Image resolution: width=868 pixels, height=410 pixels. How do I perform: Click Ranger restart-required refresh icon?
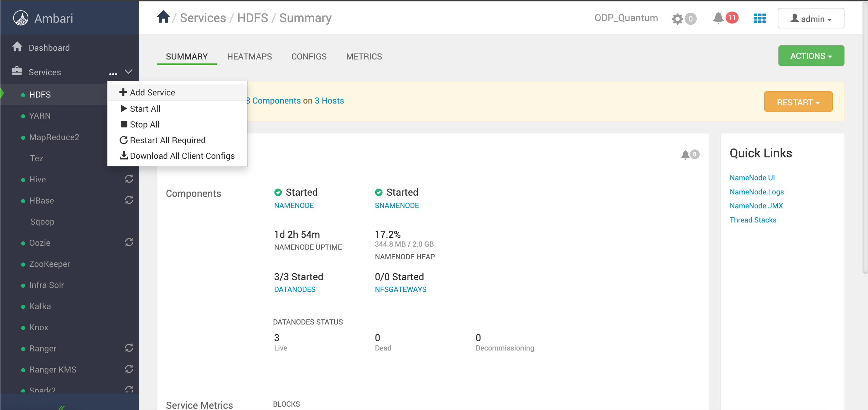click(x=129, y=348)
